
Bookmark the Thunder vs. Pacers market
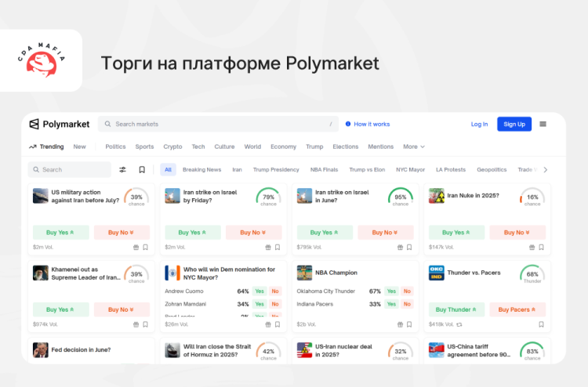pos(541,324)
